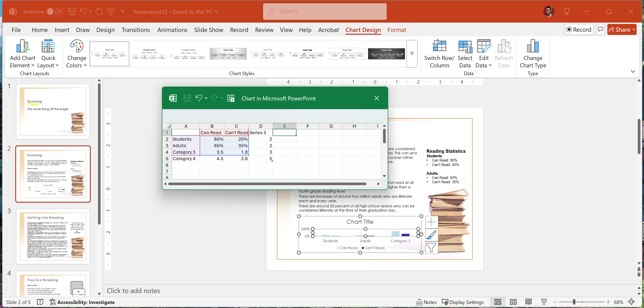Click the Chart Elements plus button
The image size is (644, 308).
(431, 222)
